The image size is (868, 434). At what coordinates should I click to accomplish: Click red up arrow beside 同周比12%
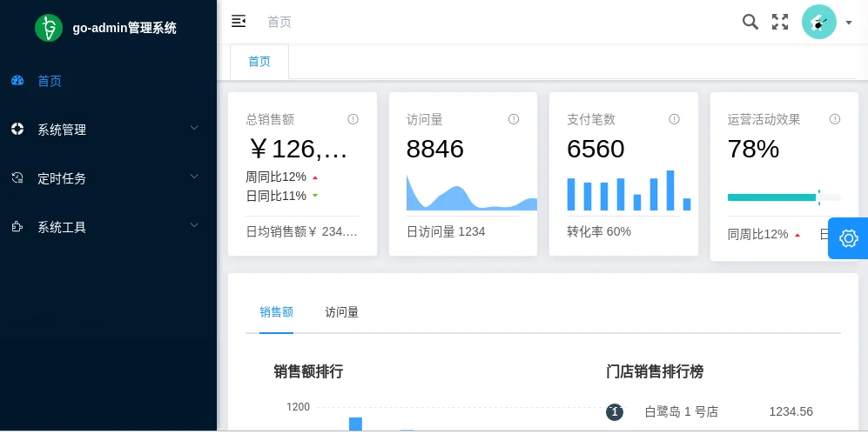pyautogui.click(x=797, y=235)
